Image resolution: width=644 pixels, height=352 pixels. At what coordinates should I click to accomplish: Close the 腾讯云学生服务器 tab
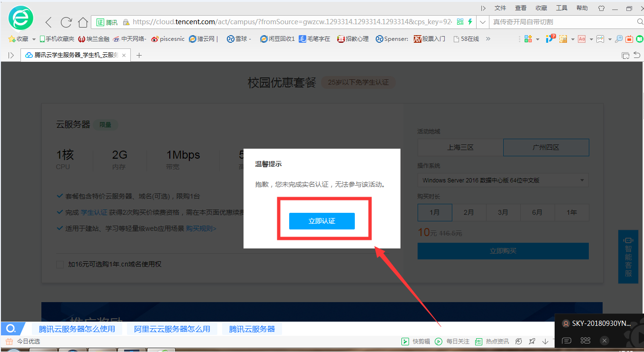(125, 56)
